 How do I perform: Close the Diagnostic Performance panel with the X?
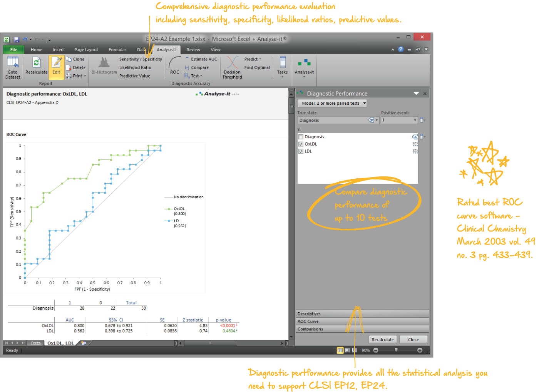point(425,94)
